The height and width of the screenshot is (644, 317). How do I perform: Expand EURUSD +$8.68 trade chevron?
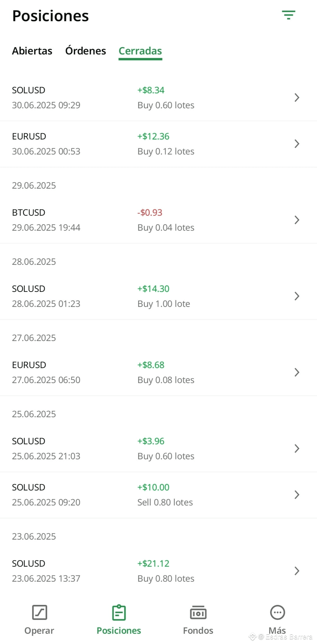(x=297, y=372)
